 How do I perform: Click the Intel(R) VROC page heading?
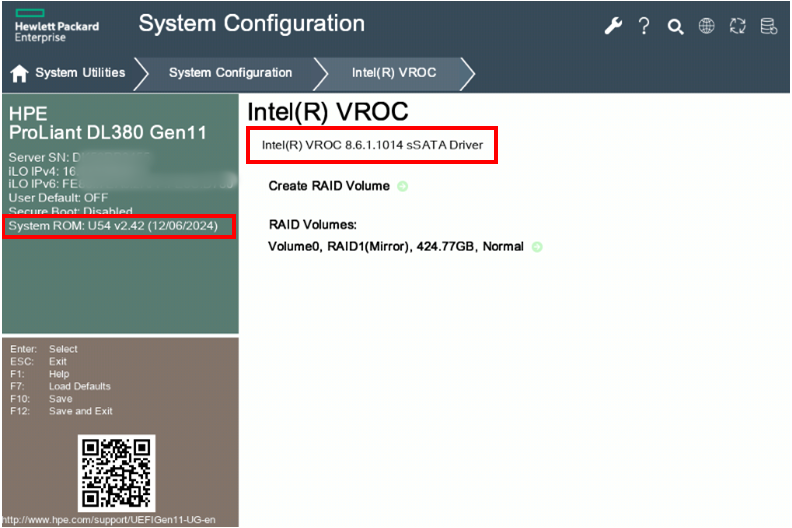(x=328, y=112)
